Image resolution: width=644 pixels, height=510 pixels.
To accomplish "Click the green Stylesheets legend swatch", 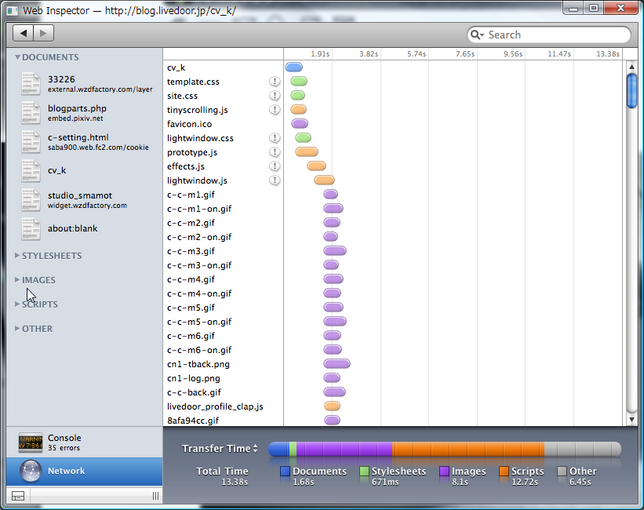I will click(x=364, y=471).
